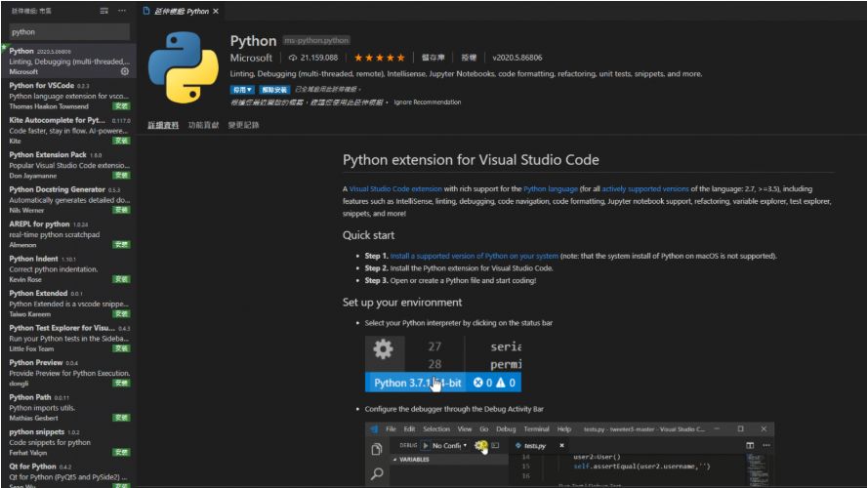Click the filter/clear list icon in Extensions header

click(104, 12)
